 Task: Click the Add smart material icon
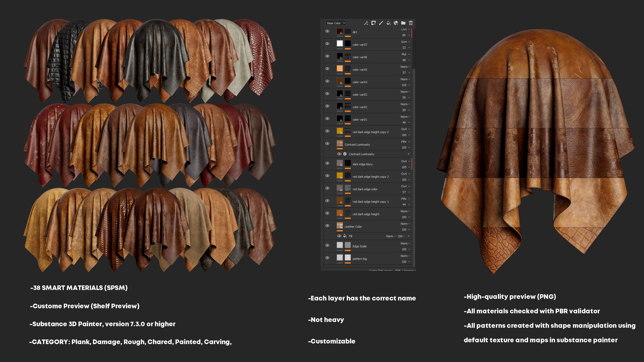coord(396,23)
